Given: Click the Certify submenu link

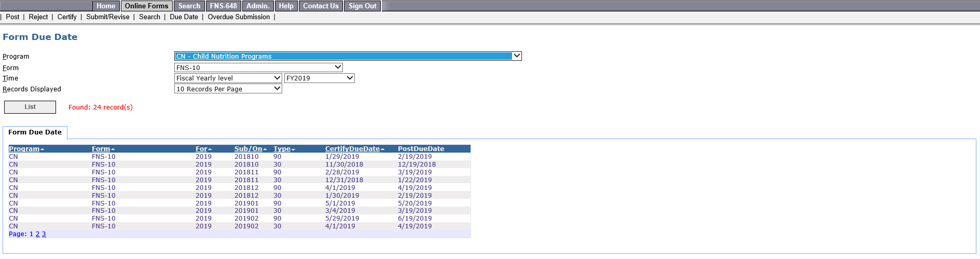Looking at the screenshot, I should tap(67, 17).
